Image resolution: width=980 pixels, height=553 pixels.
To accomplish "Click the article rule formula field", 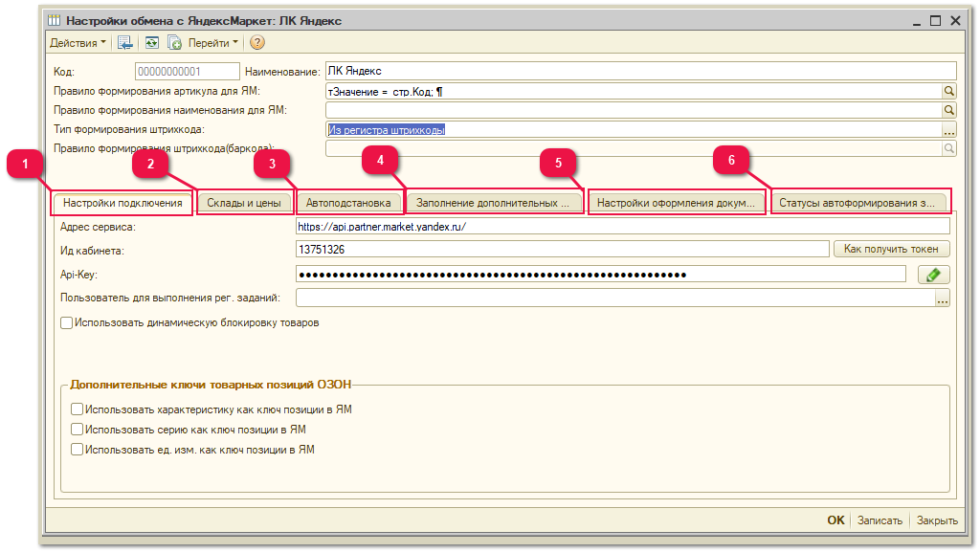I will [x=634, y=91].
